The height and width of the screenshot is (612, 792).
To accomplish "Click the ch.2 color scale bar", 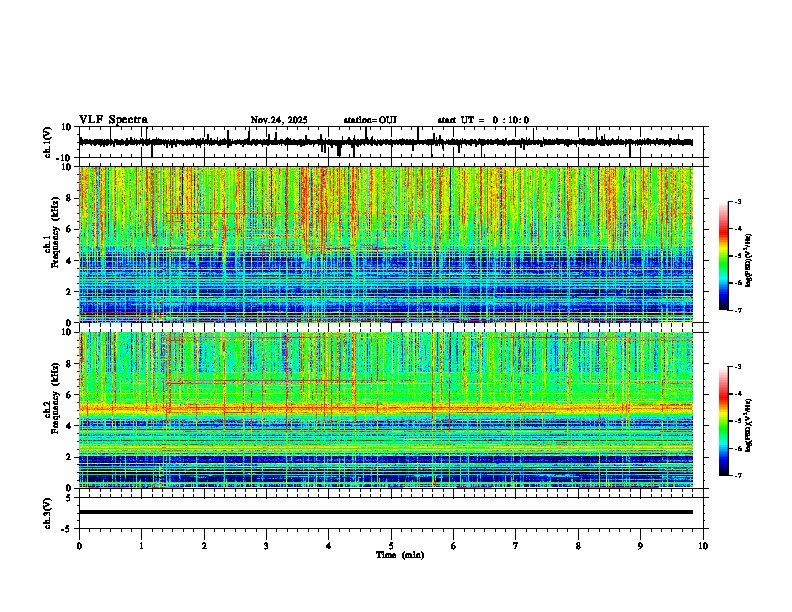I will pyautogui.click(x=723, y=421).
